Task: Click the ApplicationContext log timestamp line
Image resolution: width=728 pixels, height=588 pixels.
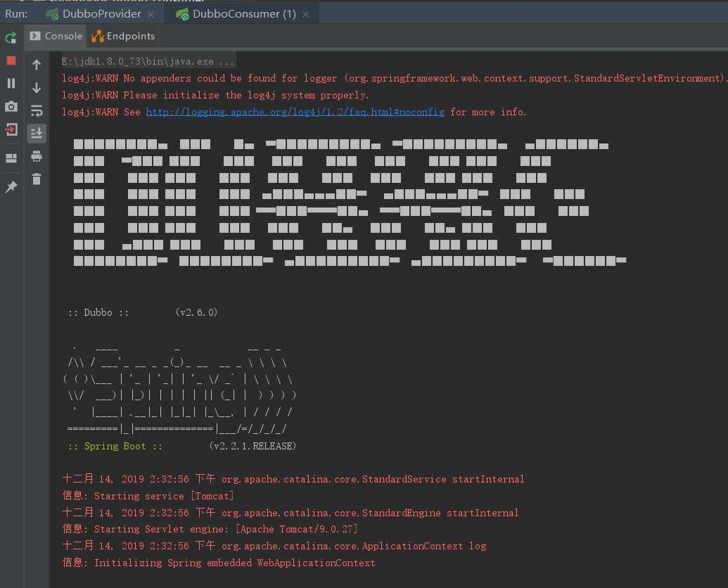Action: (274, 546)
